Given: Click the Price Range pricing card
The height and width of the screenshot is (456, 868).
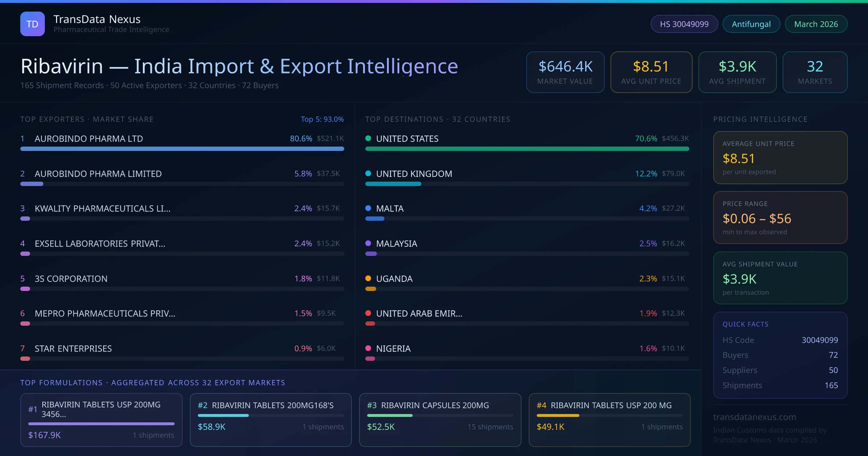Looking at the screenshot, I should tap(780, 218).
